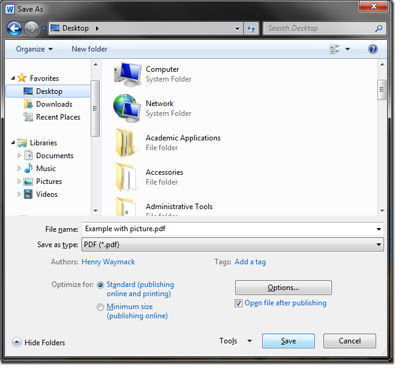Click navigation pane scroll down arrow
This screenshot has width=400, height=371.
point(96,211)
